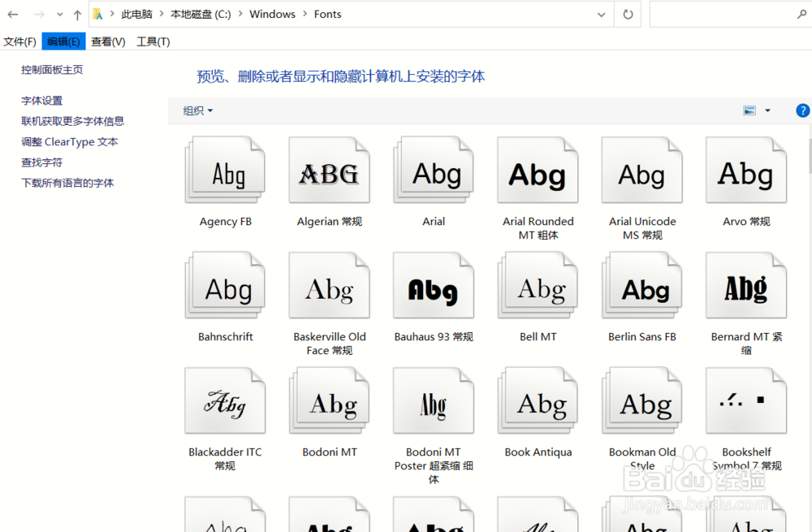Click inside the search input box
Screen dimensions: 812x532
[723, 15]
